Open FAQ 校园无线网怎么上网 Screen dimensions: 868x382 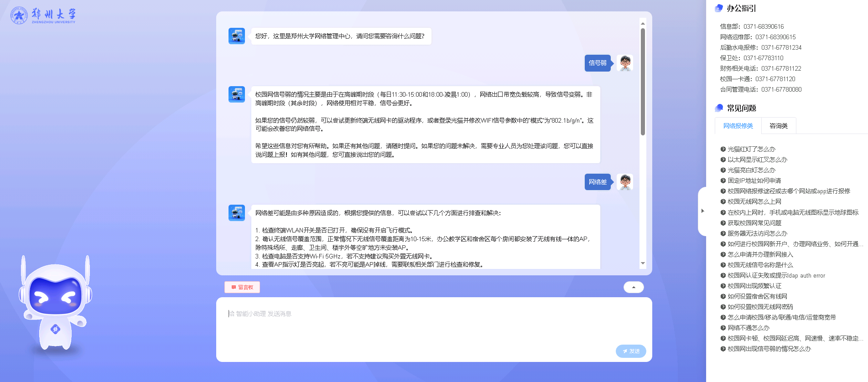point(754,201)
